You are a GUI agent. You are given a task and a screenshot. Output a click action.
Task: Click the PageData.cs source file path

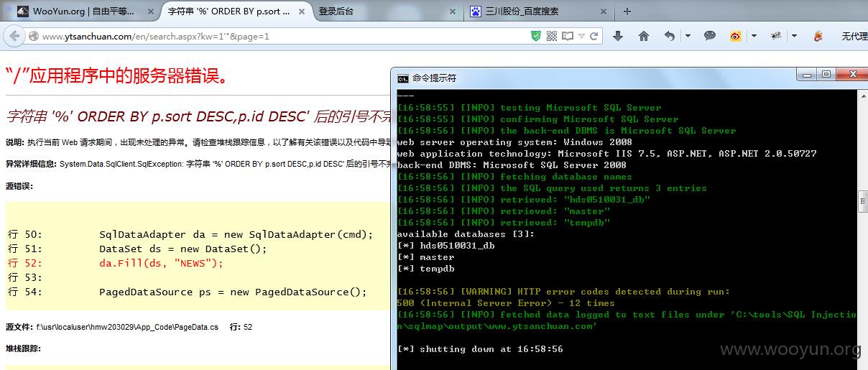pos(127,327)
